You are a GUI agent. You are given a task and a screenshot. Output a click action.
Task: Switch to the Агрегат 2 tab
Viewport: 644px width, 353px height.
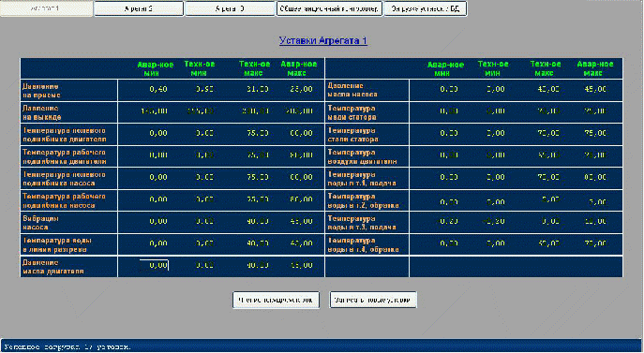coord(139,8)
